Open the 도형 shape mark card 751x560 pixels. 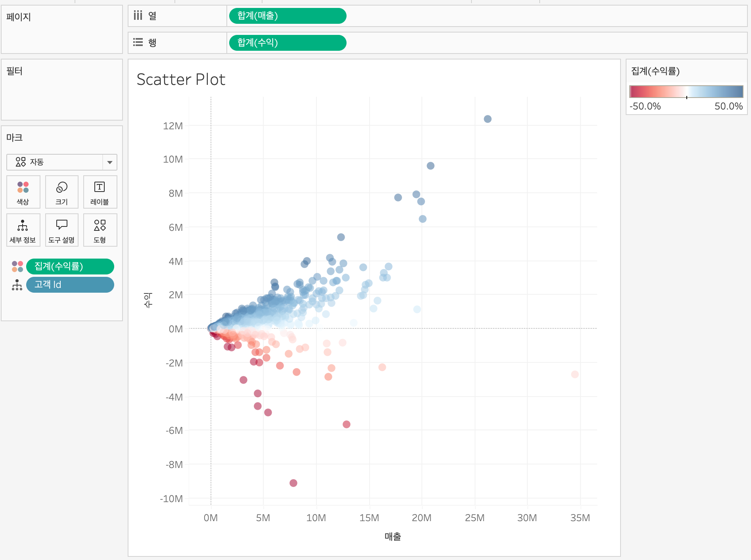point(100,230)
